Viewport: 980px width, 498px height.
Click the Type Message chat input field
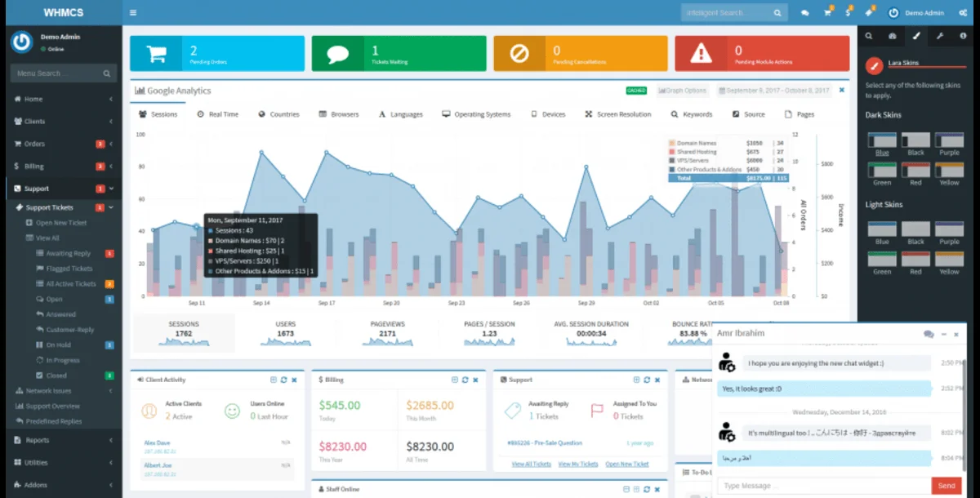pyautogui.click(x=817, y=485)
